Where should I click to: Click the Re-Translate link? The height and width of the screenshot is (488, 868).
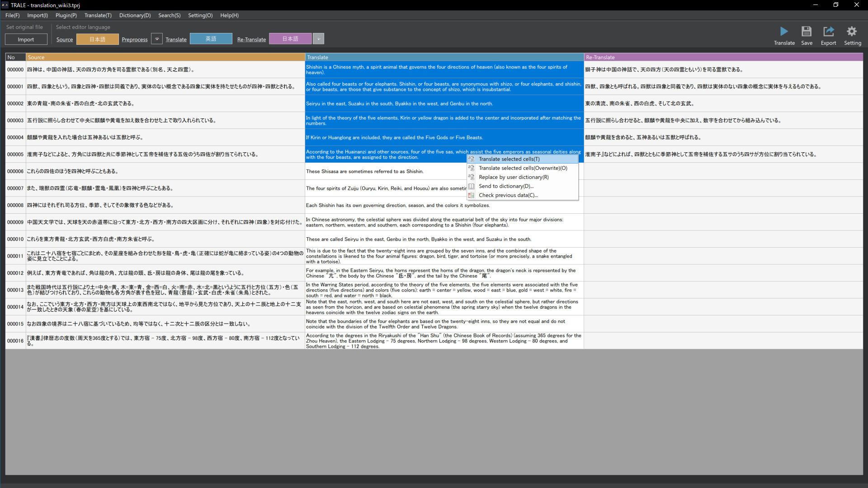(x=251, y=39)
